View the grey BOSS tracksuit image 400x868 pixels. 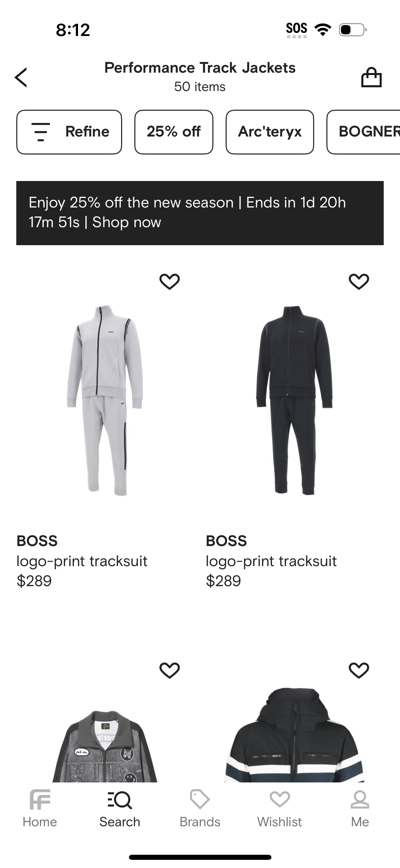click(x=105, y=400)
